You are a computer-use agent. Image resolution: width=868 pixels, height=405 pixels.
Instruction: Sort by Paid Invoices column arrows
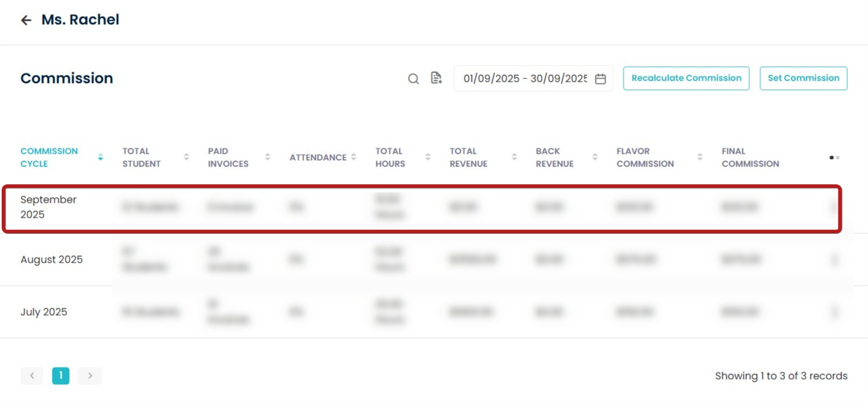267,157
